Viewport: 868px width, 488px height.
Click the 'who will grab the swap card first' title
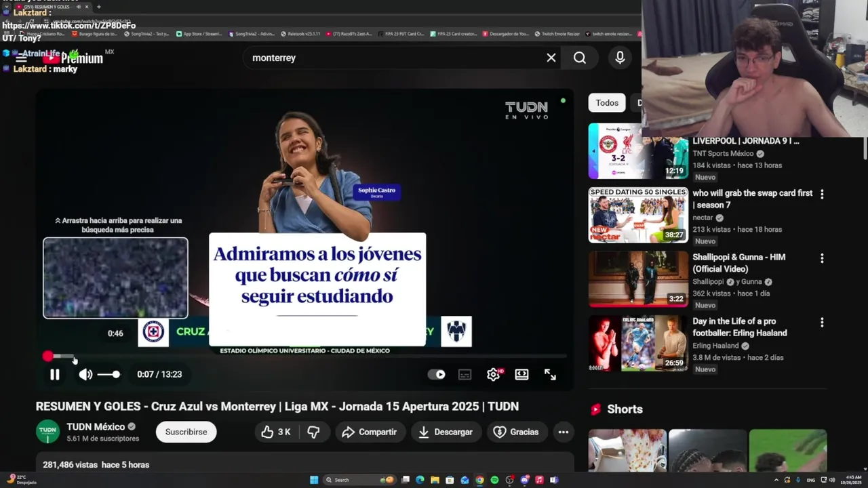pyautogui.click(x=752, y=199)
